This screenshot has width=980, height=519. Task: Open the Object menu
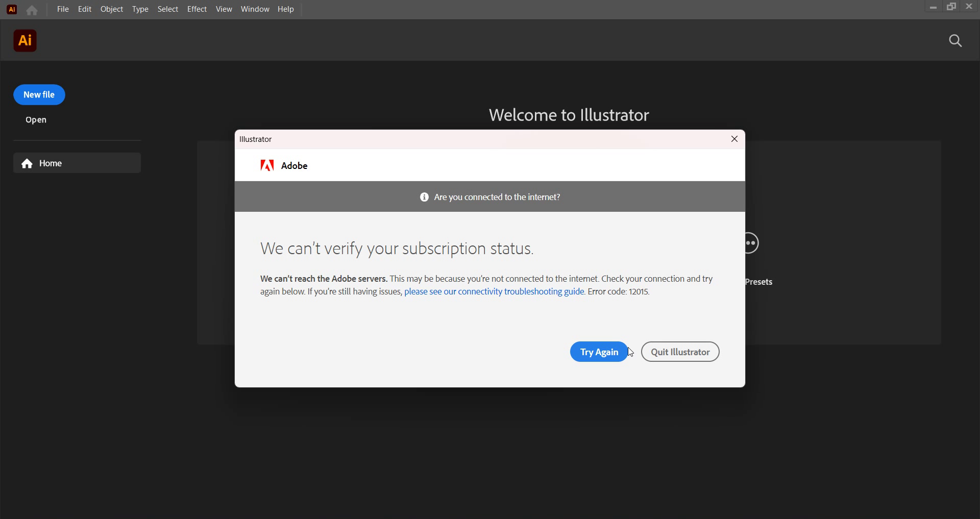(111, 9)
